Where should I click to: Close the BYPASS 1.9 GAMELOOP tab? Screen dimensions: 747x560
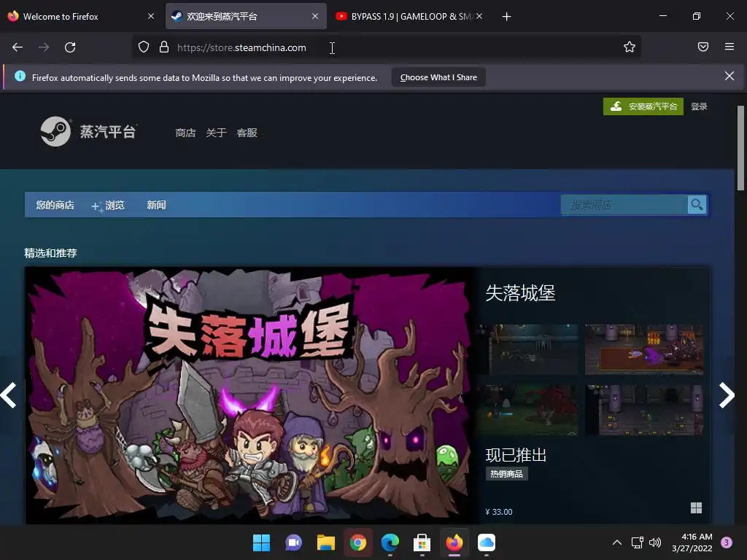(479, 16)
